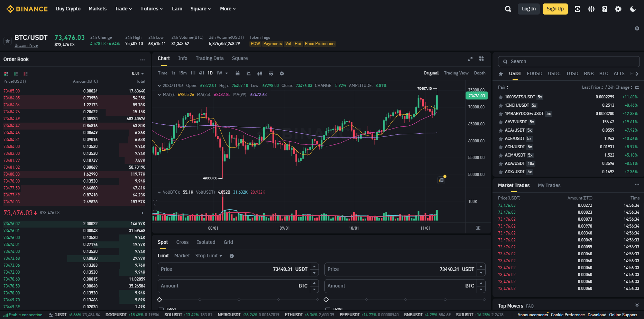Click the Binance logo
This screenshot has width=644, height=319.
(x=27, y=9)
